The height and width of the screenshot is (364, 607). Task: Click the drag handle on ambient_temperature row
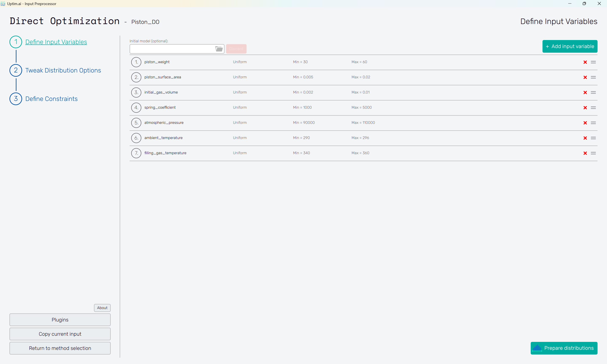[593, 138]
